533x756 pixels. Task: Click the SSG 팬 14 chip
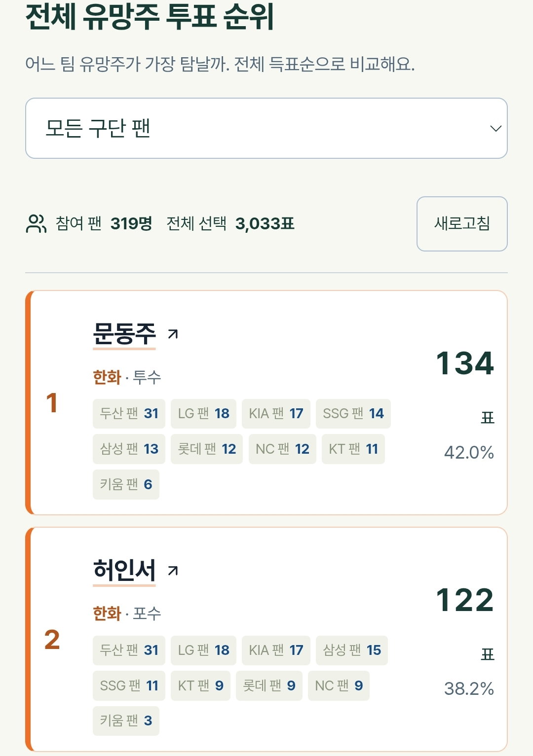(353, 414)
